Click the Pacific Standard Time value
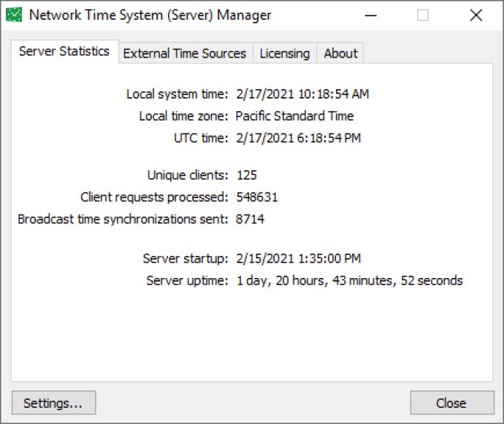This screenshot has height=424, width=504. [294, 116]
